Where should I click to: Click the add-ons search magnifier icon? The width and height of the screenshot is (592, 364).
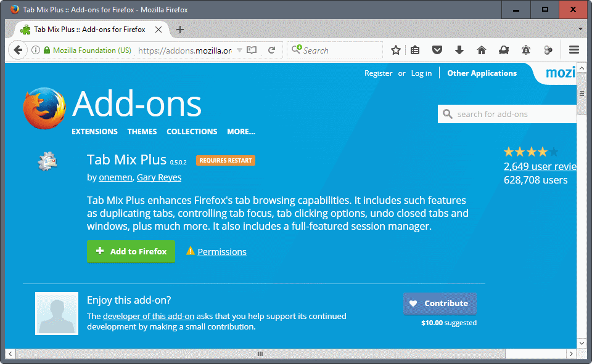pyautogui.click(x=448, y=114)
